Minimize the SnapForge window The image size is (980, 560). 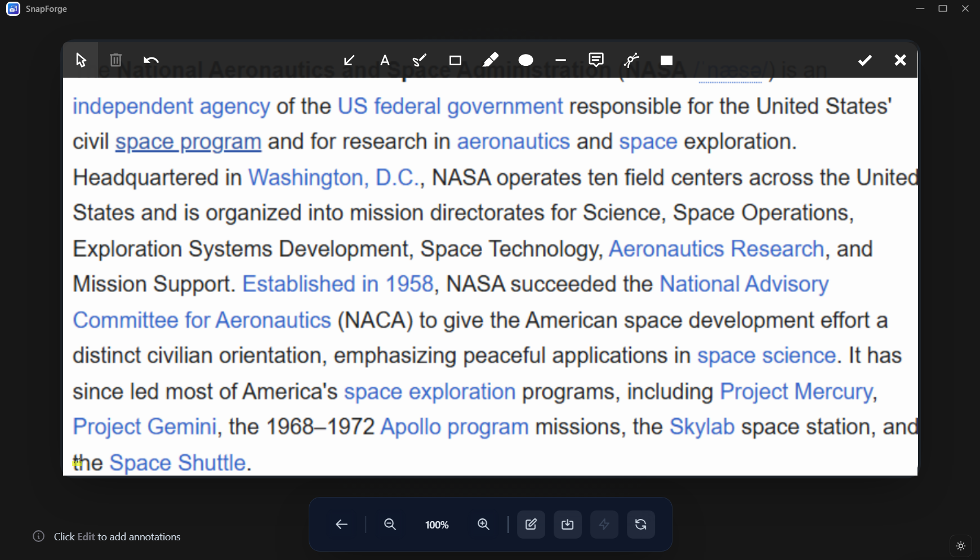point(920,9)
